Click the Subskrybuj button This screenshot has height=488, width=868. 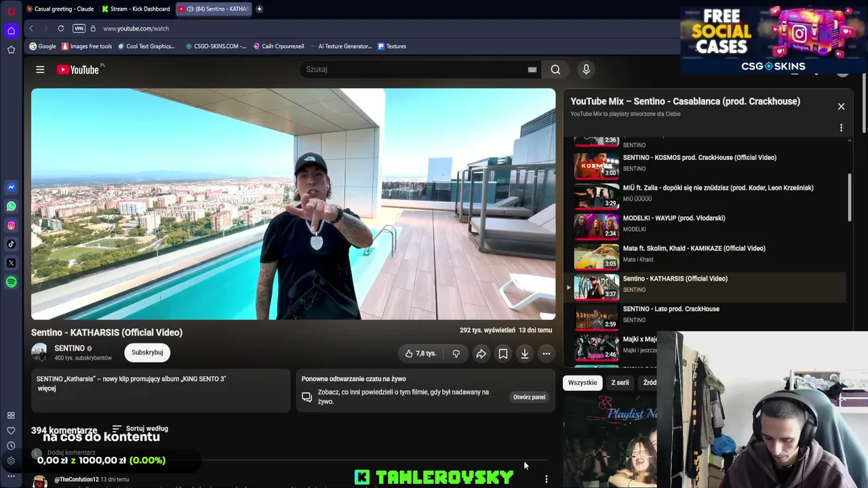tap(147, 352)
